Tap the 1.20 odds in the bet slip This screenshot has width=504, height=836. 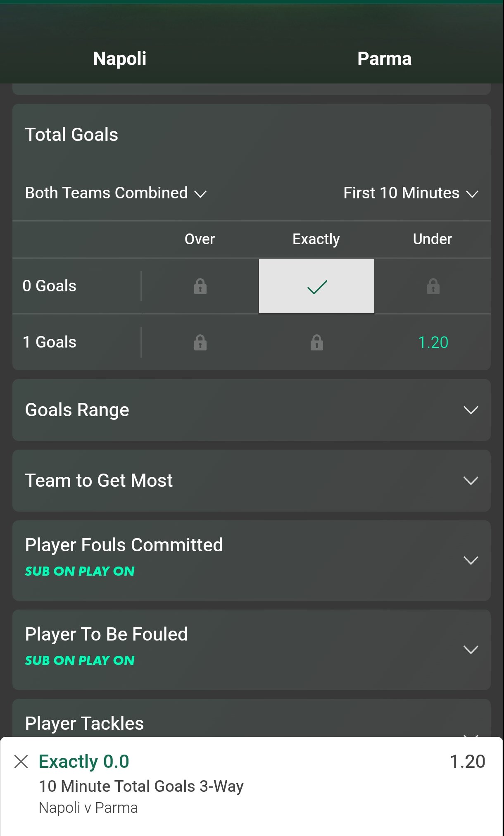tap(467, 761)
